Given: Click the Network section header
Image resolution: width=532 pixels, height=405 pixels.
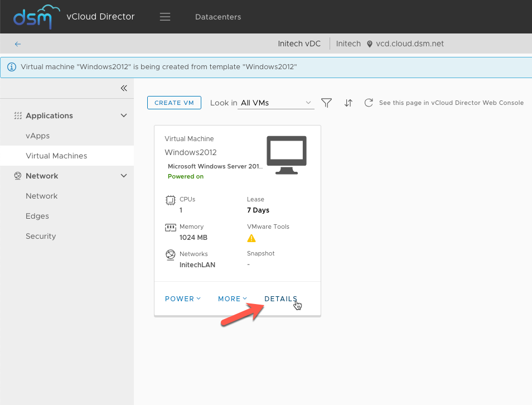Looking at the screenshot, I should coord(42,176).
